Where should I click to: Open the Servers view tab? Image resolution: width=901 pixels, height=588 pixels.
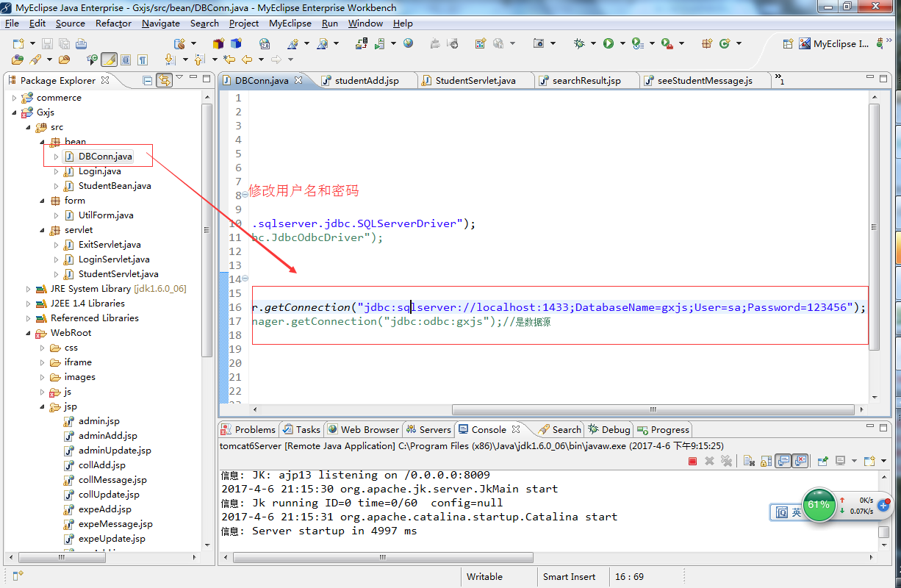point(428,429)
